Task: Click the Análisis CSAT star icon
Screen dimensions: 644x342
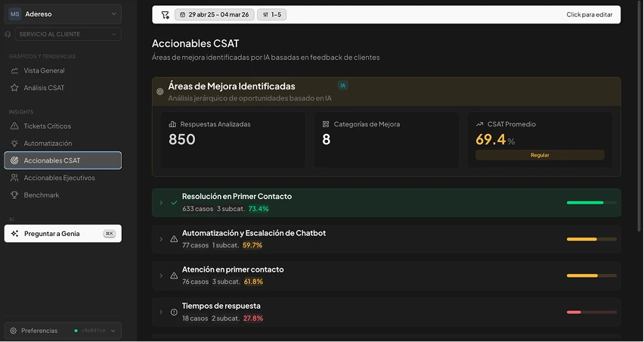Action: (14, 88)
